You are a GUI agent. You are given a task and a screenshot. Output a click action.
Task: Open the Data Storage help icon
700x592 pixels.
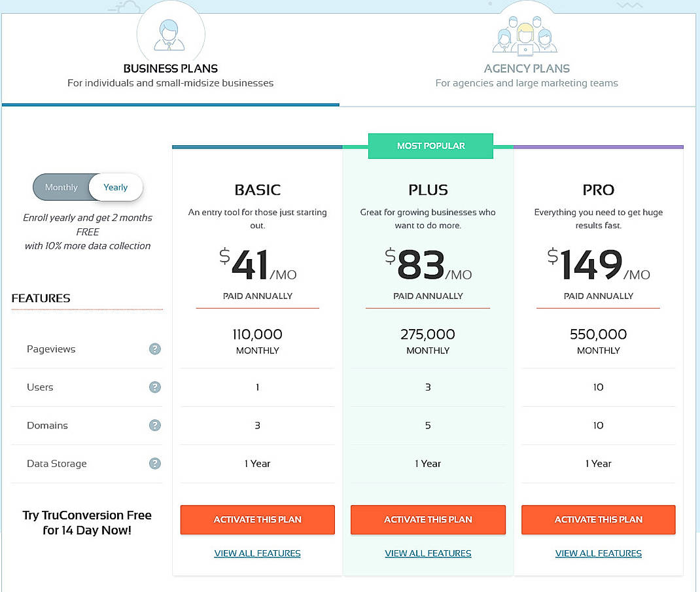click(x=154, y=463)
